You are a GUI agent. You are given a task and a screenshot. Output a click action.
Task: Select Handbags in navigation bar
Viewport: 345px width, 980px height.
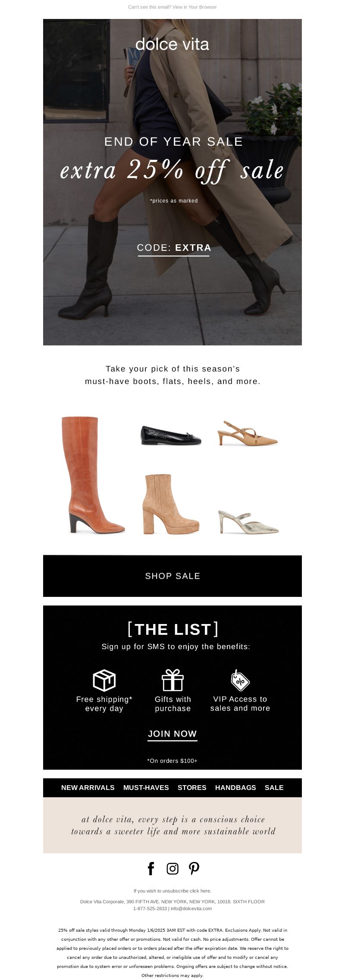(235, 787)
